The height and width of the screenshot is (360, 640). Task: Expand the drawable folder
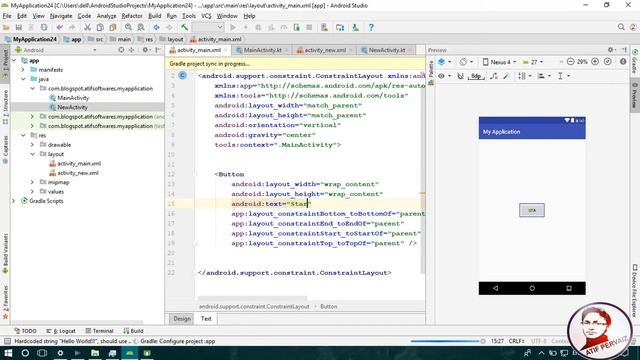tap(33, 144)
